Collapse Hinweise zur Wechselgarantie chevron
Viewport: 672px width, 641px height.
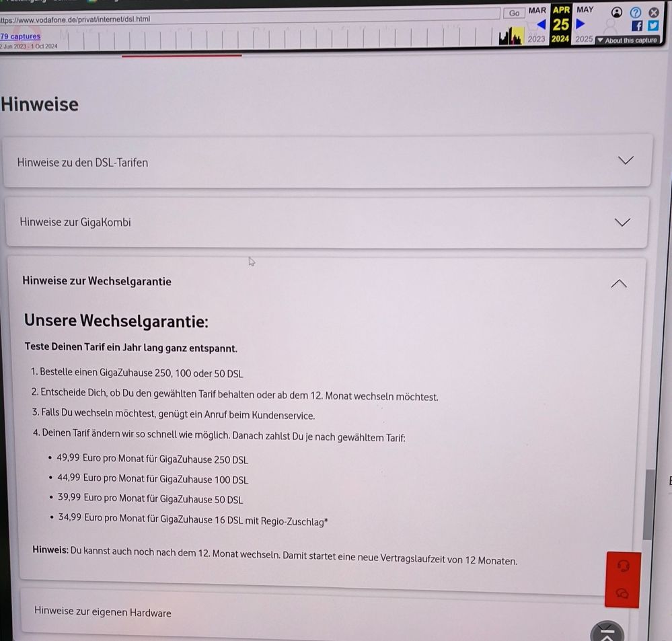[619, 284]
